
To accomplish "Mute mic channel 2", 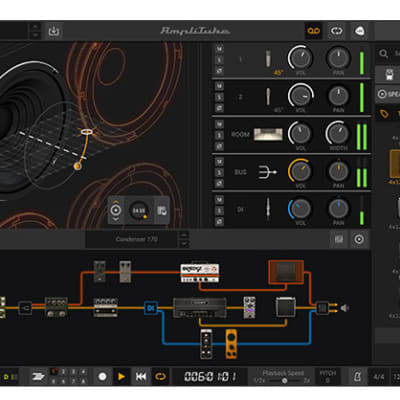I will pyautogui.click(x=219, y=86).
